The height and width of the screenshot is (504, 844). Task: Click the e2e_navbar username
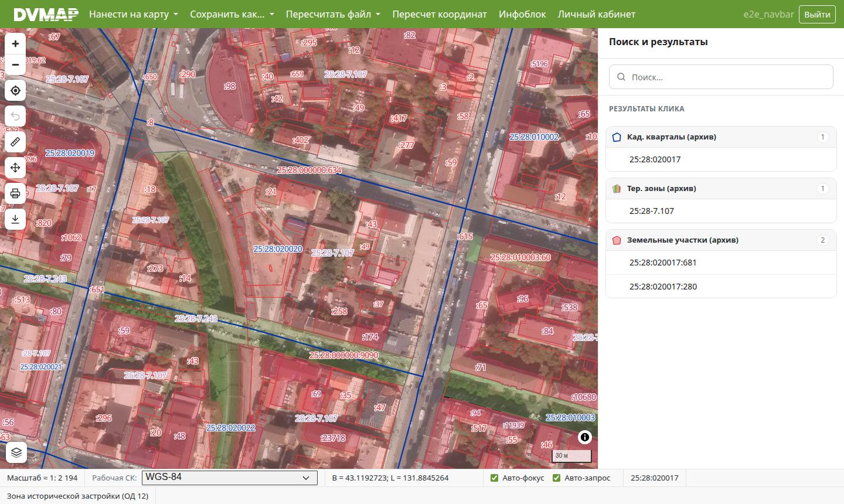click(768, 14)
